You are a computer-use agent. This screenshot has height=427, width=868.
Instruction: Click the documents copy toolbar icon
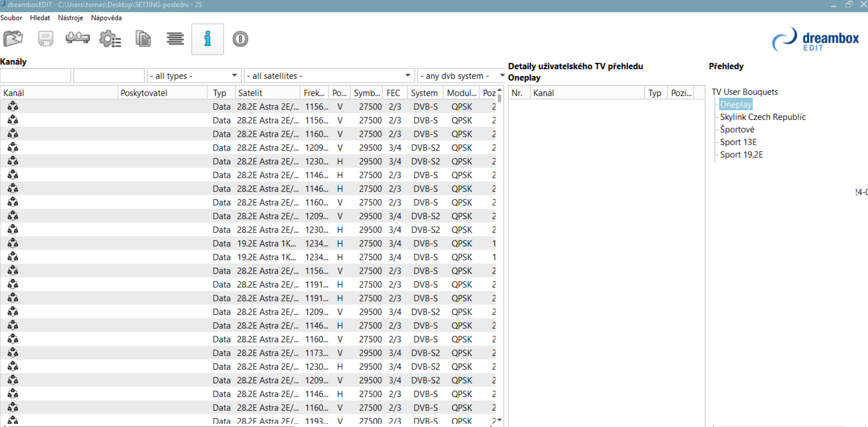(143, 39)
